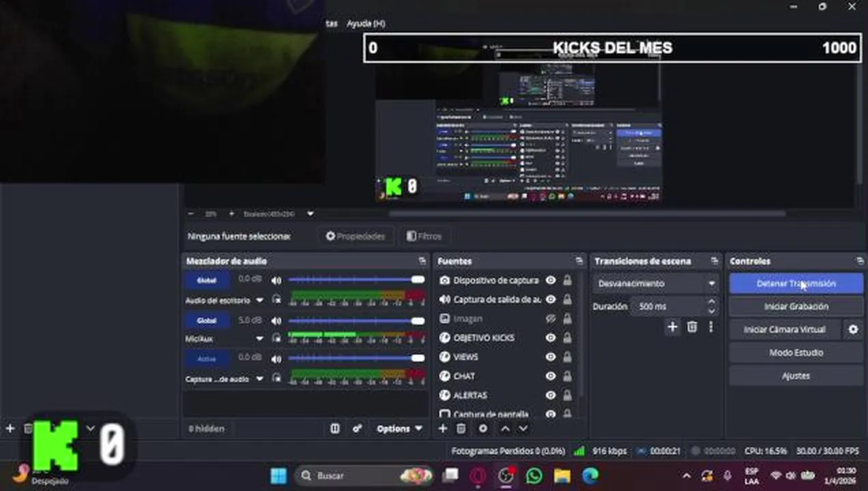Hide the ALERTAS source

(551, 395)
